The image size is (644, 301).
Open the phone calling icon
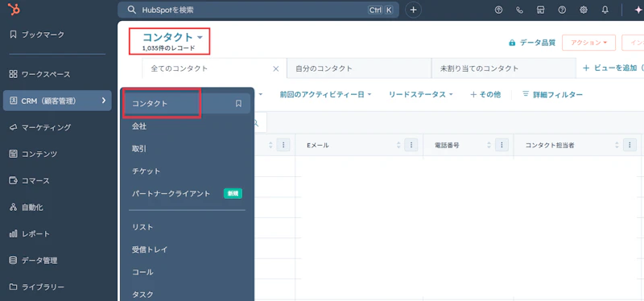point(519,10)
